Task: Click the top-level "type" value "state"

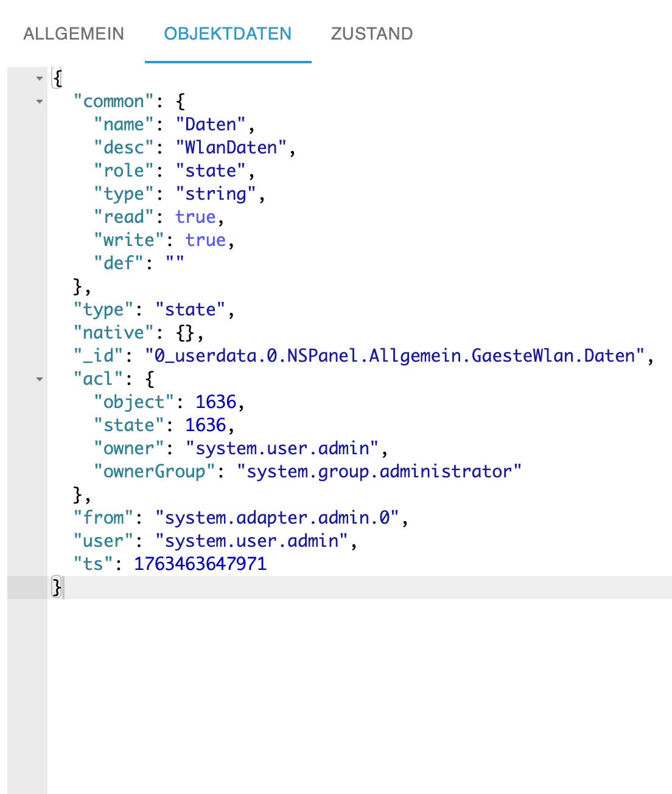Action: point(190,309)
